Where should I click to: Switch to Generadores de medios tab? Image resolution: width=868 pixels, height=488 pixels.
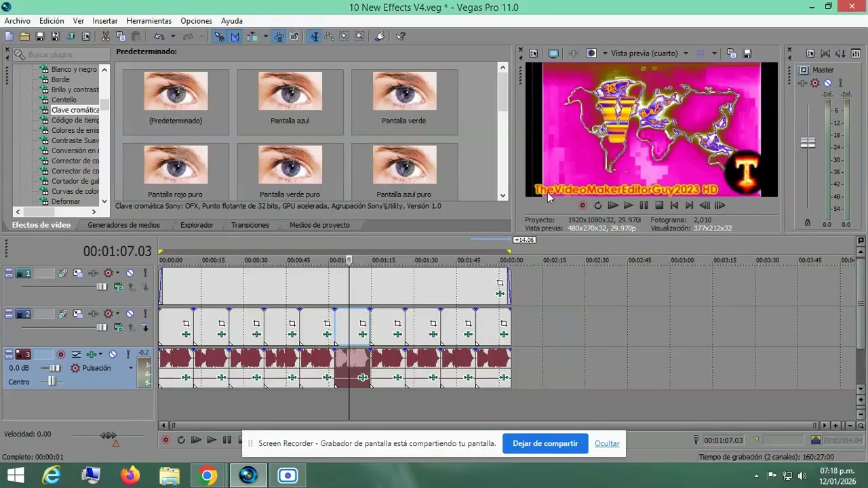[x=123, y=225]
